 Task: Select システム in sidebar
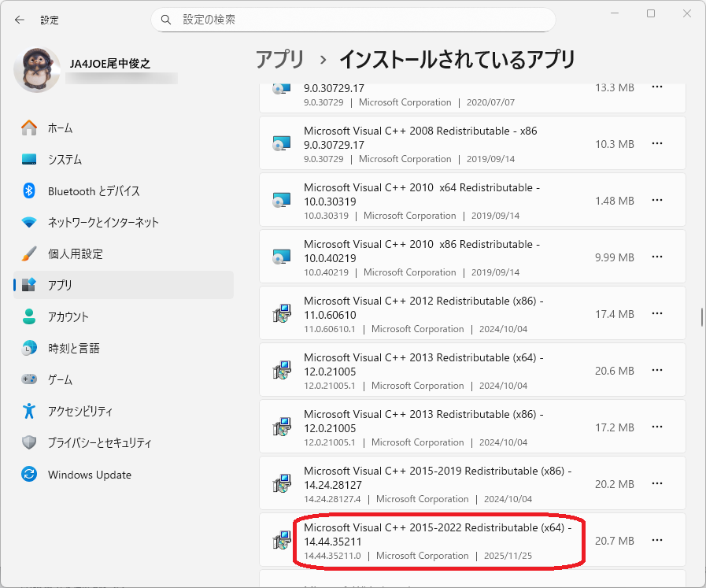pyautogui.click(x=124, y=159)
